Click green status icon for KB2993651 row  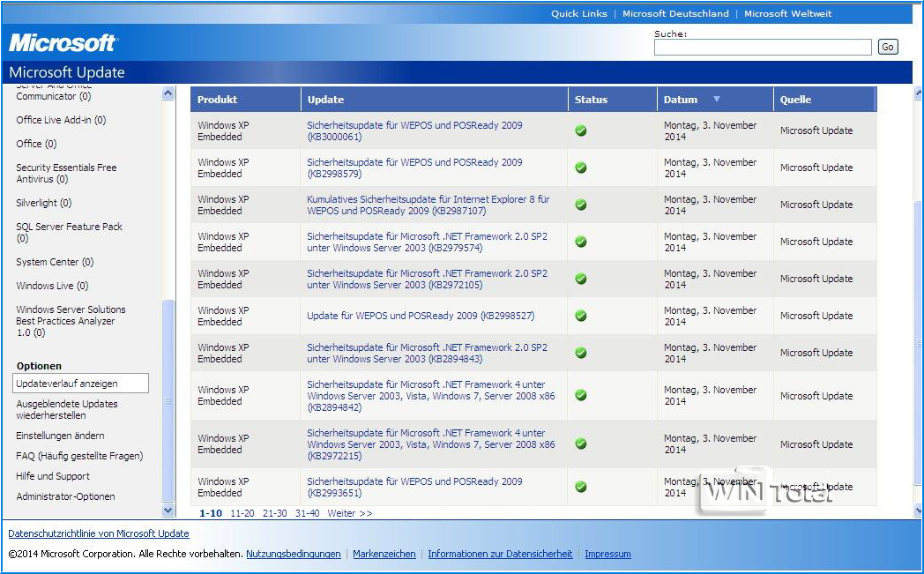[581, 487]
